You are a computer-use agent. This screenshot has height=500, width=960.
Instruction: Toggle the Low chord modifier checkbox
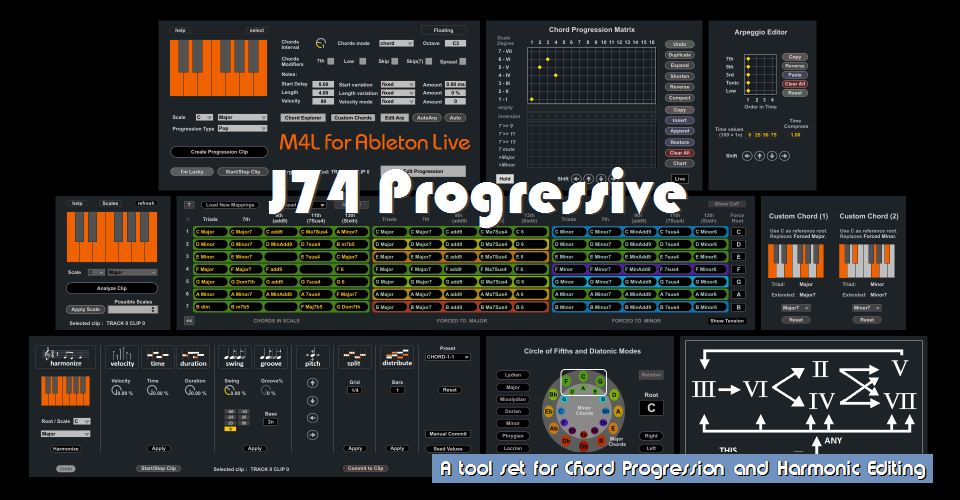coord(362,61)
